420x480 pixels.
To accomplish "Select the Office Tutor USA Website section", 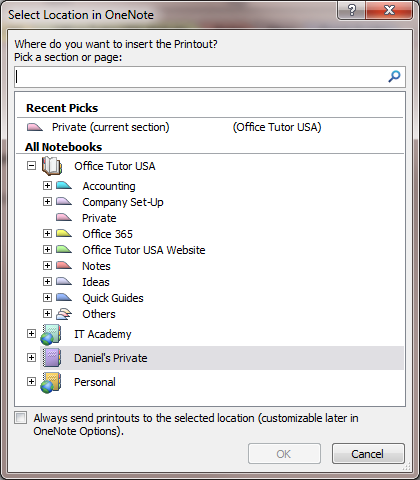I will pyautogui.click(x=144, y=250).
